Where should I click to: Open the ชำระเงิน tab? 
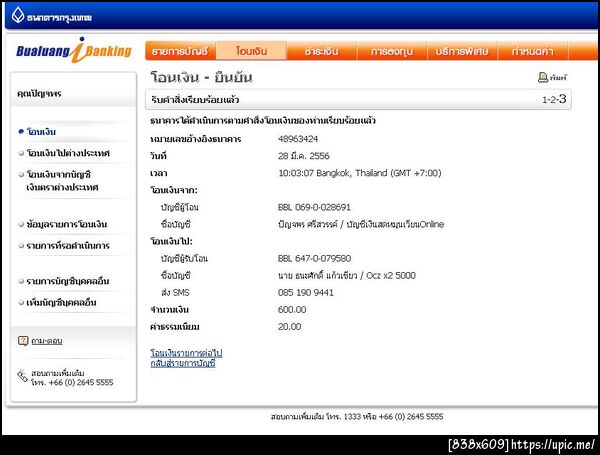321,51
